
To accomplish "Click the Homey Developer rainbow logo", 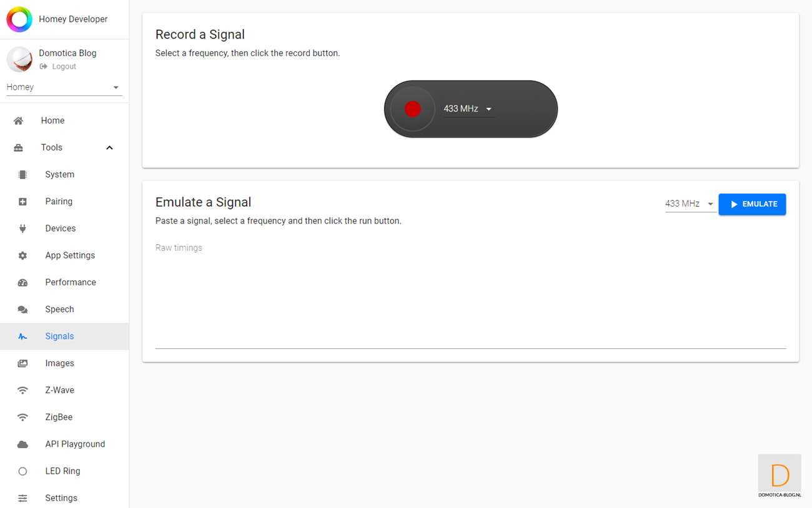I will pyautogui.click(x=19, y=19).
